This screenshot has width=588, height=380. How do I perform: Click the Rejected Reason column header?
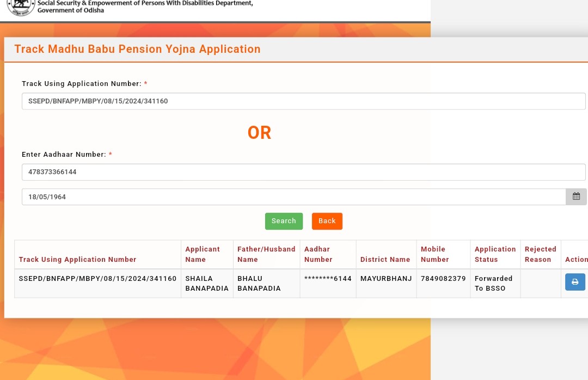point(541,254)
